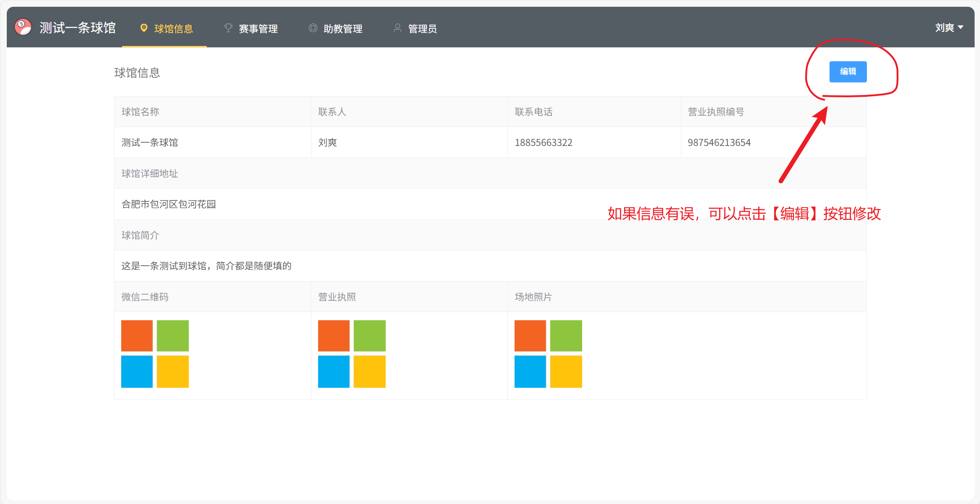Click the person icon for 管理员

point(397,28)
